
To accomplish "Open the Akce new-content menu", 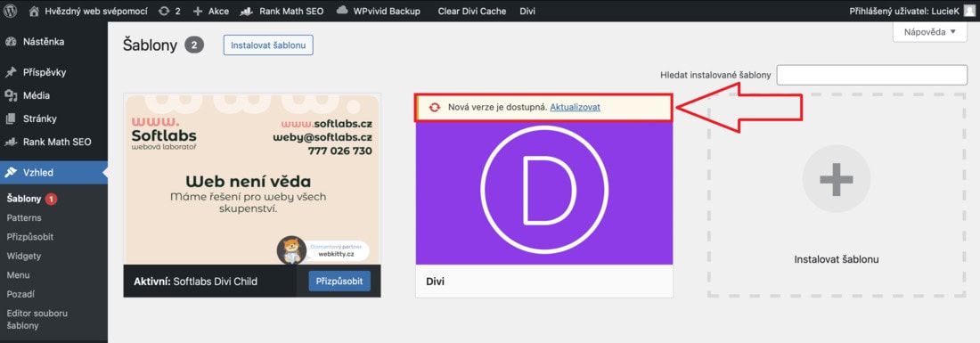I will pyautogui.click(x=210, y=12).
